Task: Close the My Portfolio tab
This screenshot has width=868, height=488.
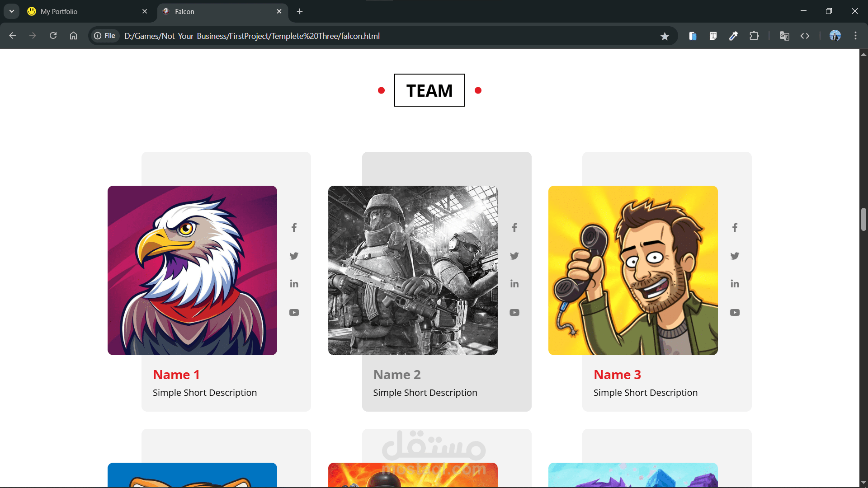Action: coord(145,11)
